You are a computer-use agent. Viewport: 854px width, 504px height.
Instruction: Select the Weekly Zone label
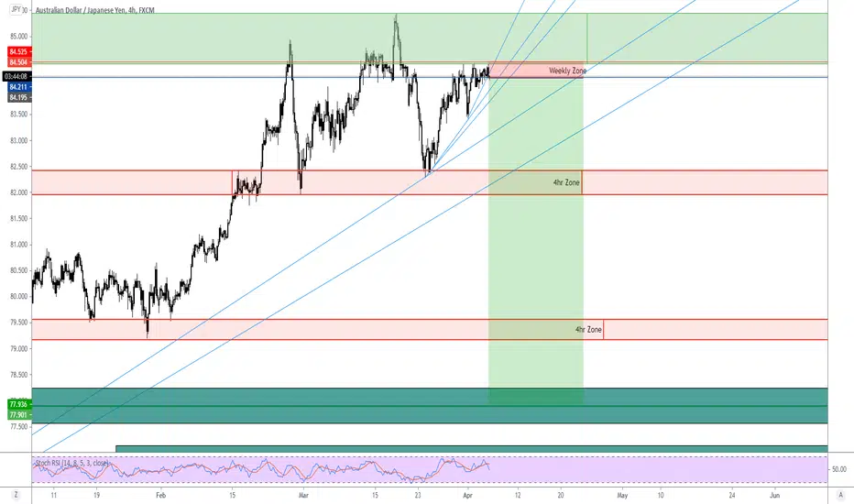(567, 71)
